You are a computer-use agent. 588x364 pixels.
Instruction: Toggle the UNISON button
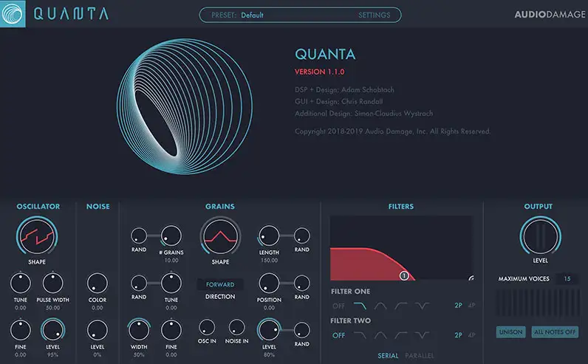510,332
